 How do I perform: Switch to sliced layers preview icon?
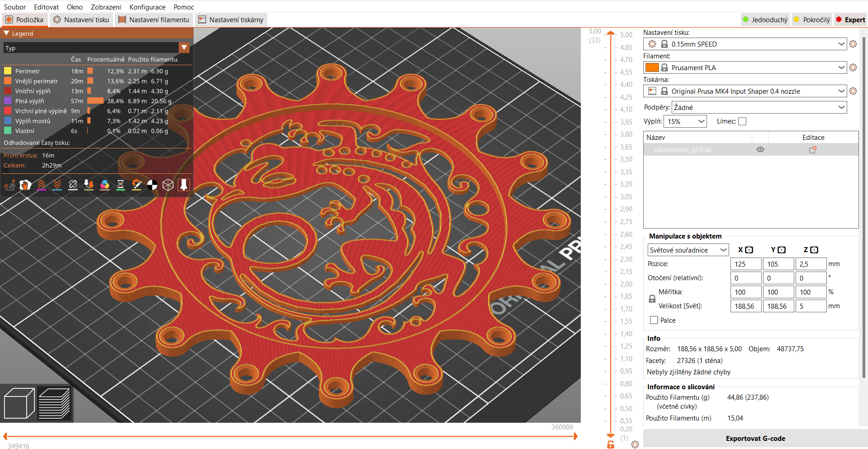coord(54,403)
